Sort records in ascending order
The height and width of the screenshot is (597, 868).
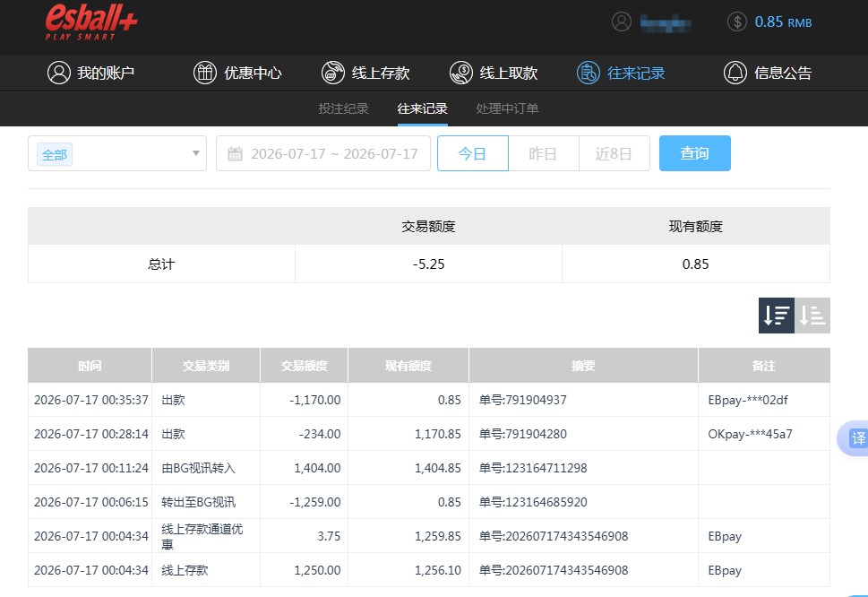click(x=812, y=316)
